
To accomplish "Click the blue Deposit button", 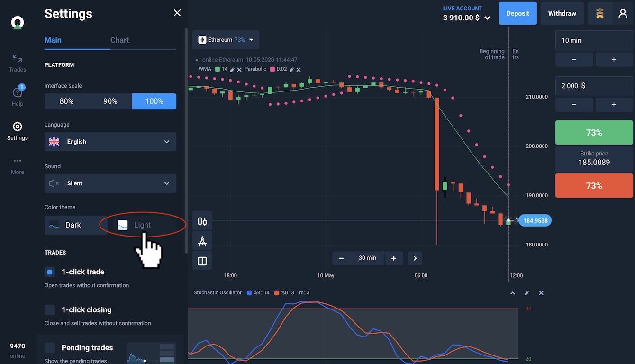I will tap(517, 13).
